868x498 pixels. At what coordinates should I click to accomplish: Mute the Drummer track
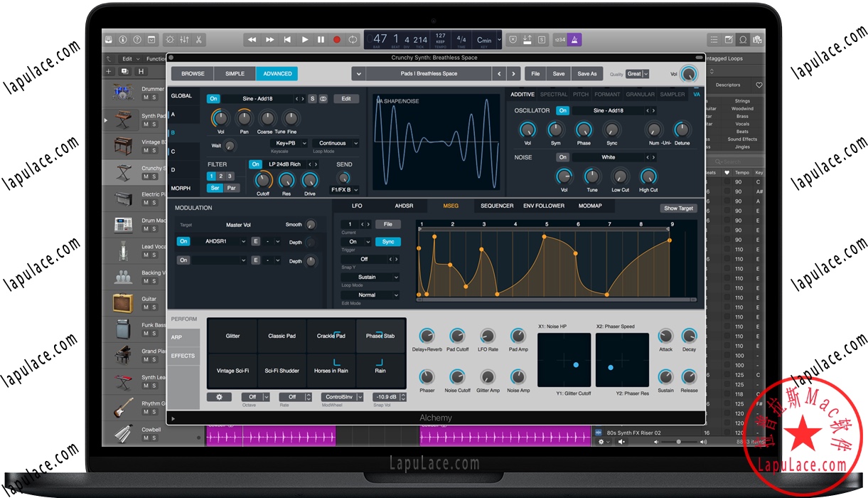click(146, 97)
